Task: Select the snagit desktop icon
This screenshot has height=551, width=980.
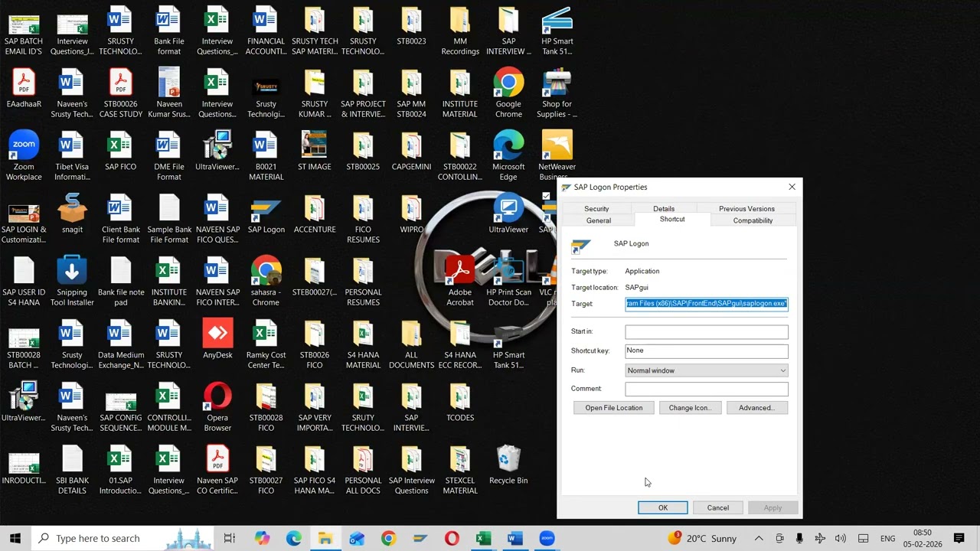Action: click(x=72, y=215)
